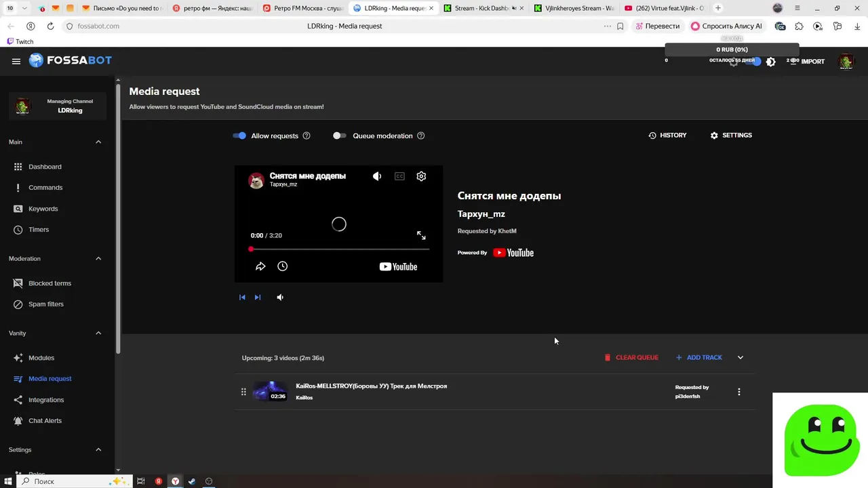Toggle the Allow requests switch
Screen dimensions: 868x488
pyautogui.click(x=239, y=136)
